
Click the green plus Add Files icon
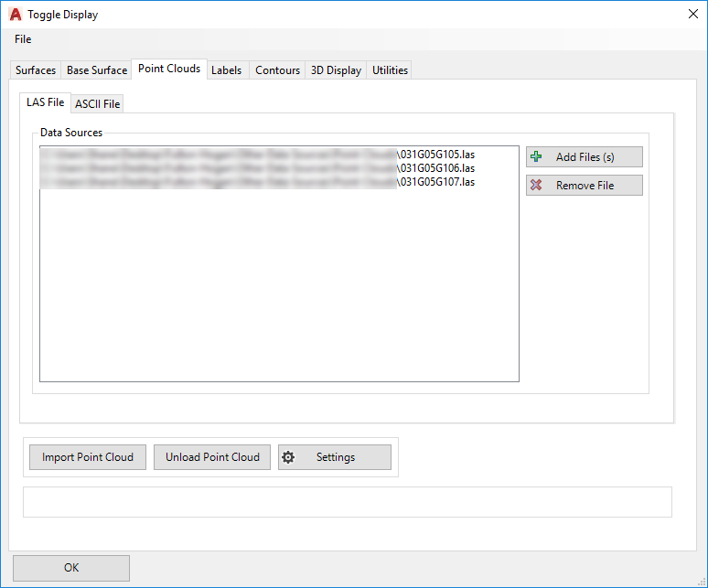537,157
